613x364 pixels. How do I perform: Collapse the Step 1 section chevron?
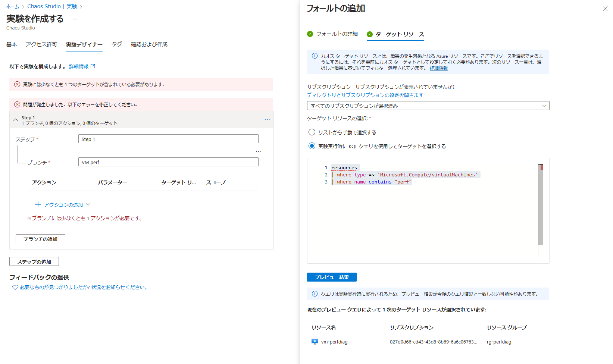pyautogui.click(x=16, y=120)
